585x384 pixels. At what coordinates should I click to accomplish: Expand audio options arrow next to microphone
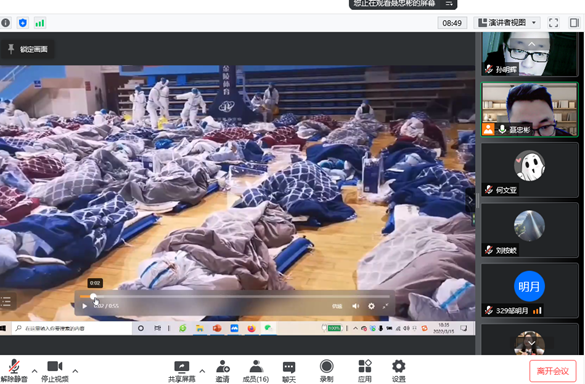pos(34,371)
